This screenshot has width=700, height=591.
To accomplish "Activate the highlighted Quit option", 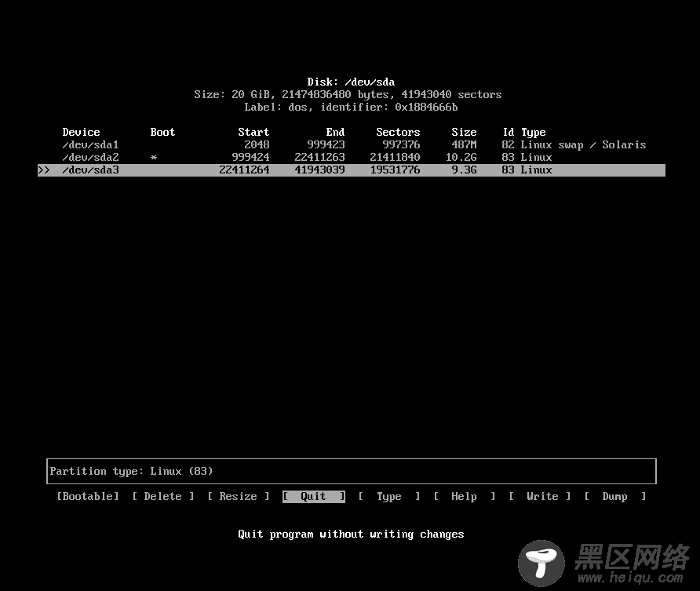I will 314,496.
